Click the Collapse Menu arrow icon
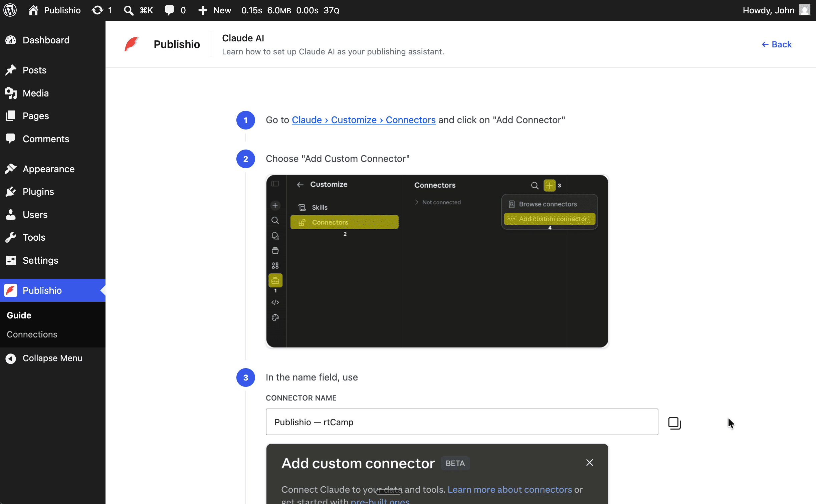Image resolution: width=816 pixels, height=504 pixels. point(11,358)
